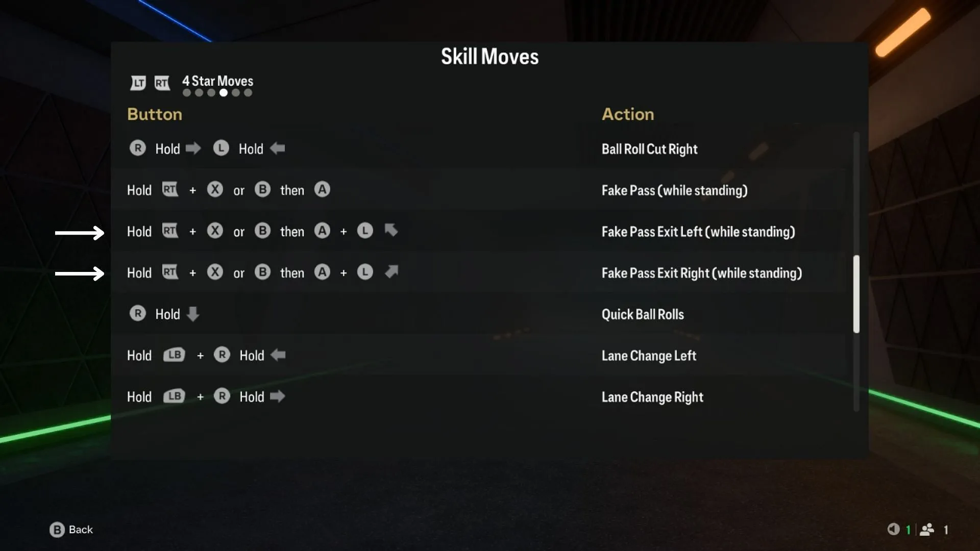Select the 4 Star Moves tab label

217,80
